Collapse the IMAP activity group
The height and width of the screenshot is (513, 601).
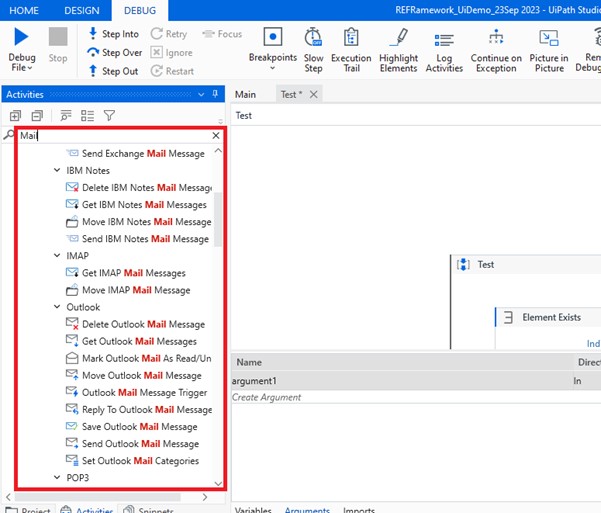(x=57, y=256)
